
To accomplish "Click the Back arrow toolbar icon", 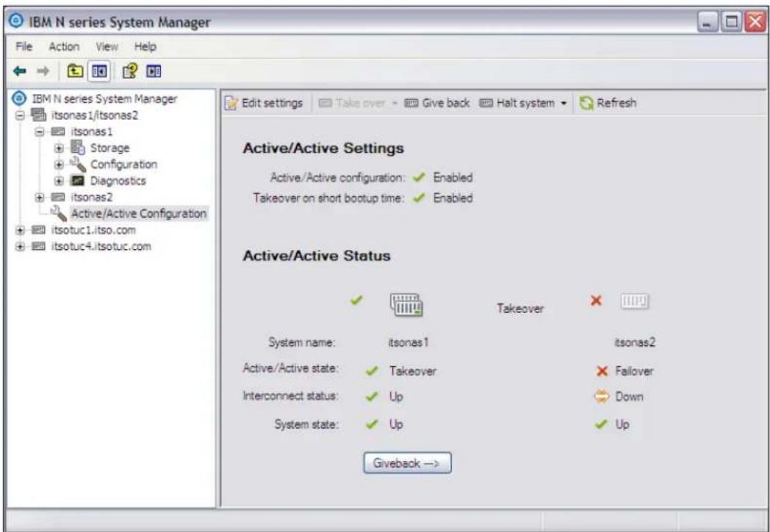I will [20, 72].
